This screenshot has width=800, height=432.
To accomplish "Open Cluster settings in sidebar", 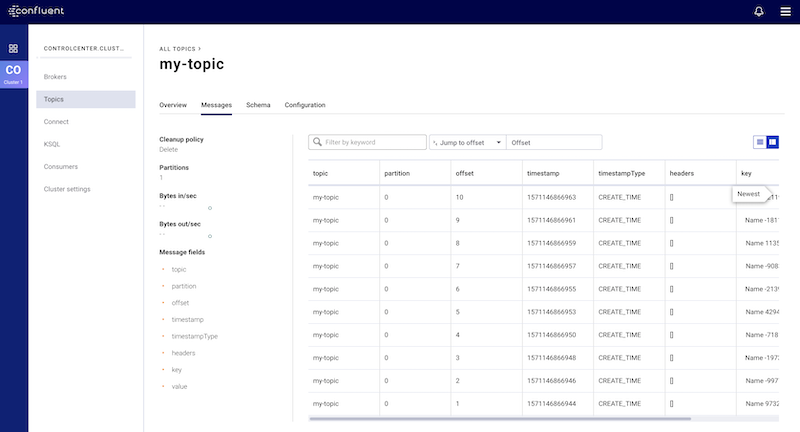I will pos(67,189).
